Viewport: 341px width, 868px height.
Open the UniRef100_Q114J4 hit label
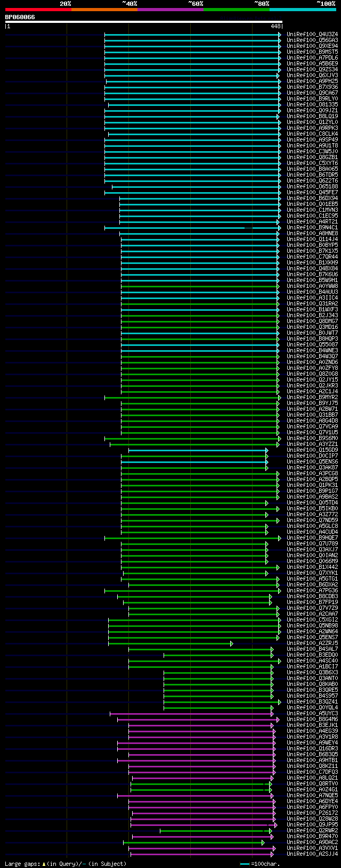[312, 239]
